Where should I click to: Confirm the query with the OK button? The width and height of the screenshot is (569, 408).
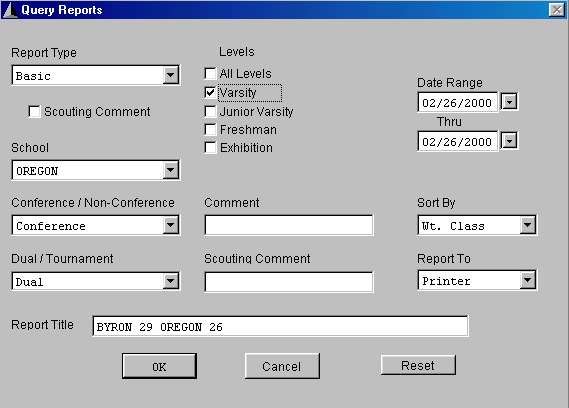(159, 366)
